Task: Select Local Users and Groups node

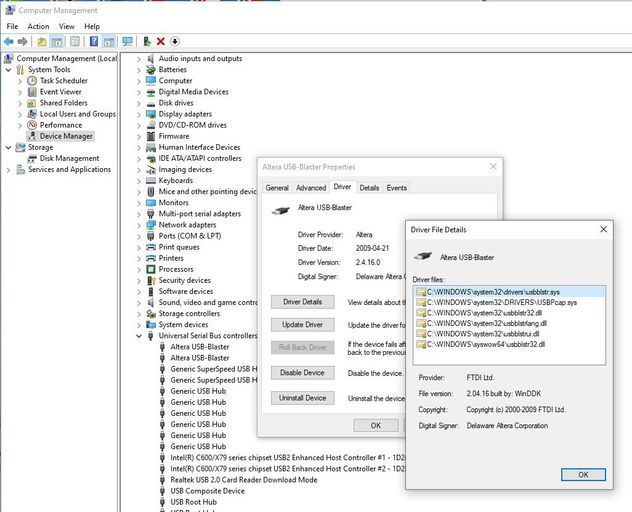Action: pos(77,114)
